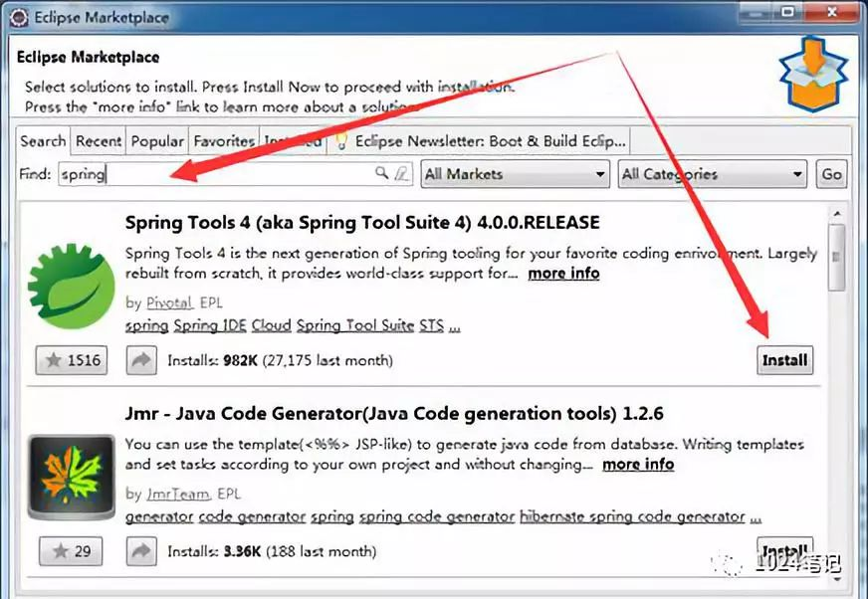Toggle the star favorite showing 29
The height and width of the screenshot is (599, 868).
(70, 551)
